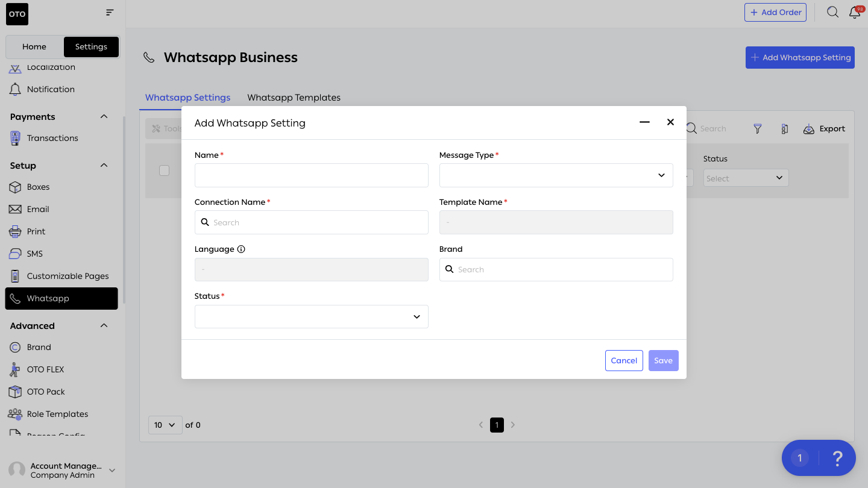Open the notifications bell with badge
The width and height of the screenshot is (868, 488).
point(855,12)
